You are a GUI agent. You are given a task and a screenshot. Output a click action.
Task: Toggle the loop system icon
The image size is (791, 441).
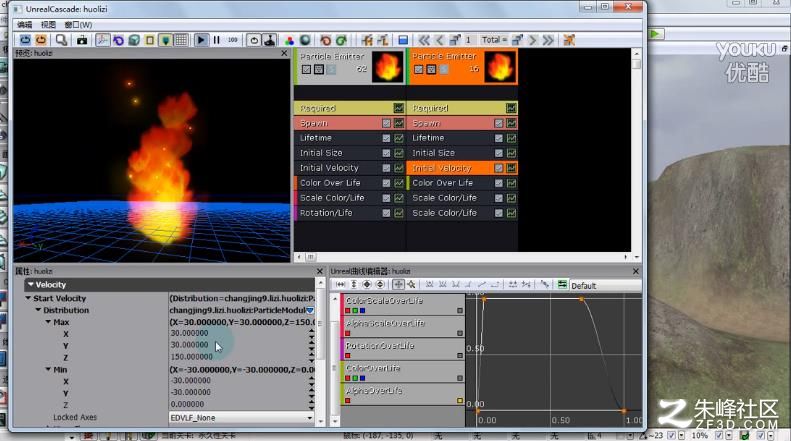[254, 40]
